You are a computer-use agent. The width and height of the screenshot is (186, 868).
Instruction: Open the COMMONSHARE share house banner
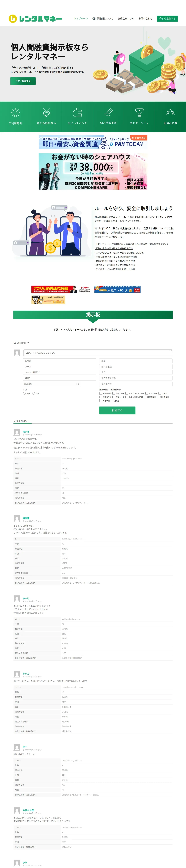(x=93, y=172)
